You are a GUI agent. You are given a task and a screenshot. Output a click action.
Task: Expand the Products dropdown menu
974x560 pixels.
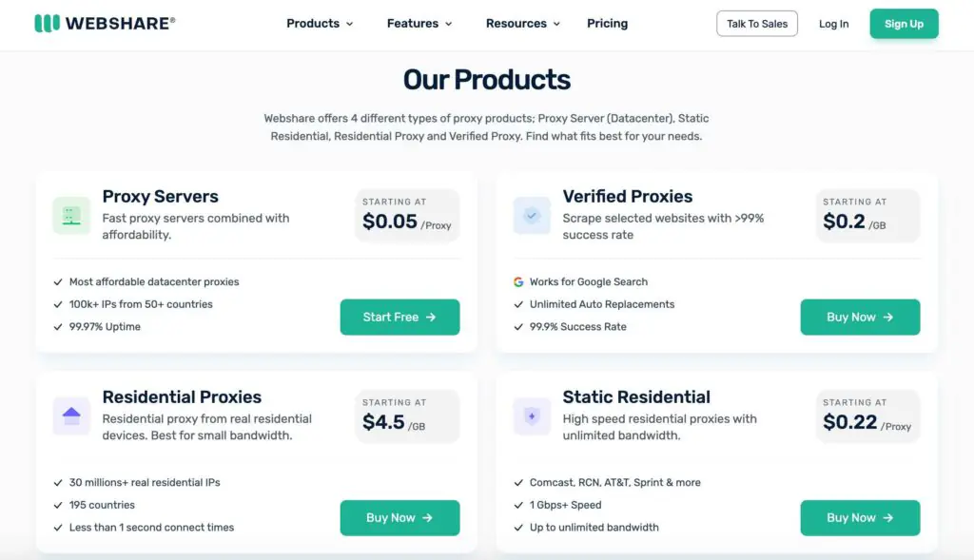tap(320, 24)
